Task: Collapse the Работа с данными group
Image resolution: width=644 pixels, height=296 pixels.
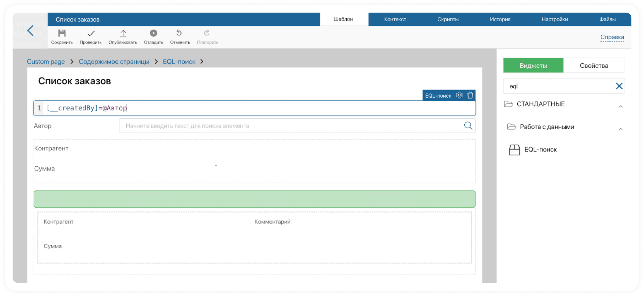Action: click(620, 129)
